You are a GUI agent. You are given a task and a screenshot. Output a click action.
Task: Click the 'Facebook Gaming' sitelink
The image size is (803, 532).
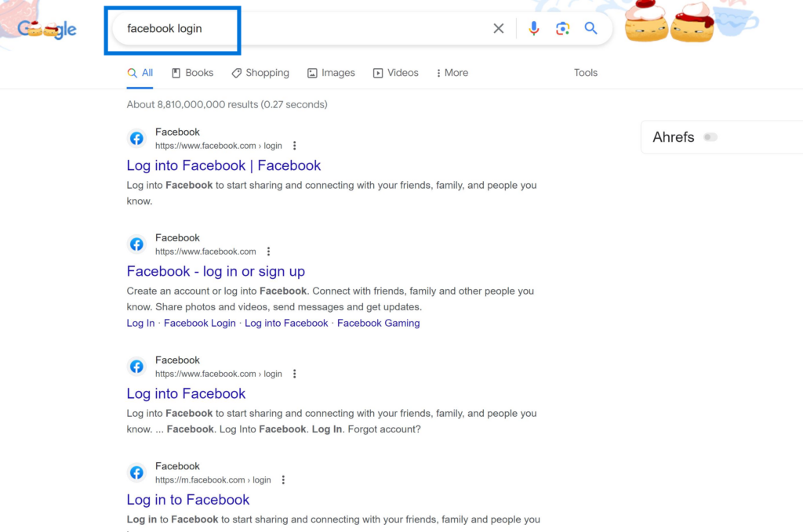click(378, 323)
